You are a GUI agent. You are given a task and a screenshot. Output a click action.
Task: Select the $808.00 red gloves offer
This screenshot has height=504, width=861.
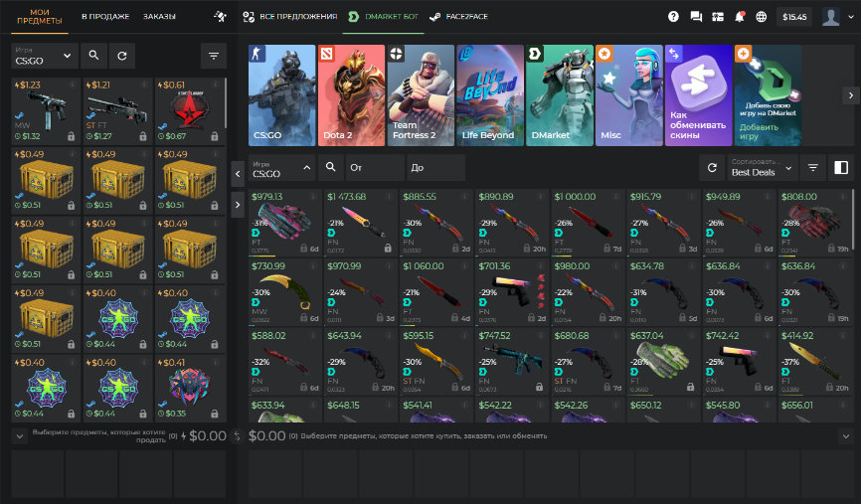coord(814,223)
